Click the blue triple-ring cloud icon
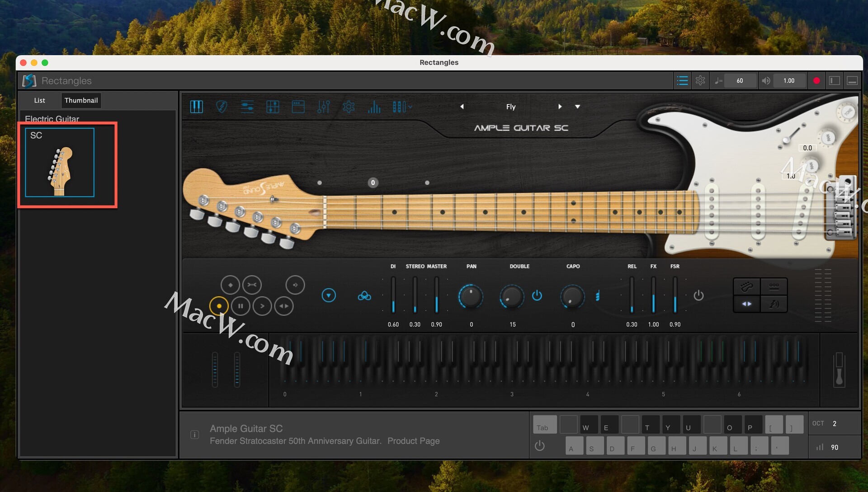 pyautogui.click(x=364, y=296)
